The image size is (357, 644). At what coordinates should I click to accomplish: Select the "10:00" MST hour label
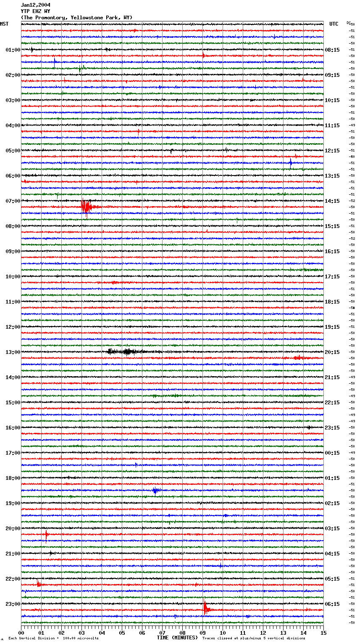tap(13, 277)
